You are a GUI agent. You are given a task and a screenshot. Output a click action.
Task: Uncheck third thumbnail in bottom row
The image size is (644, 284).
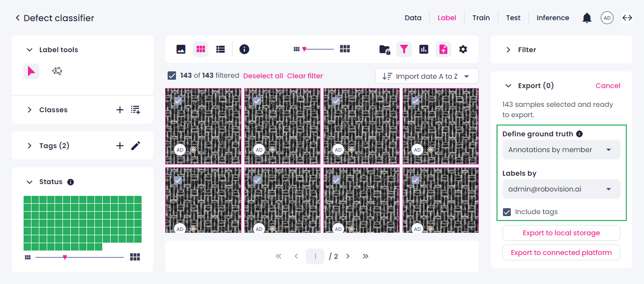tap(336, 180)
